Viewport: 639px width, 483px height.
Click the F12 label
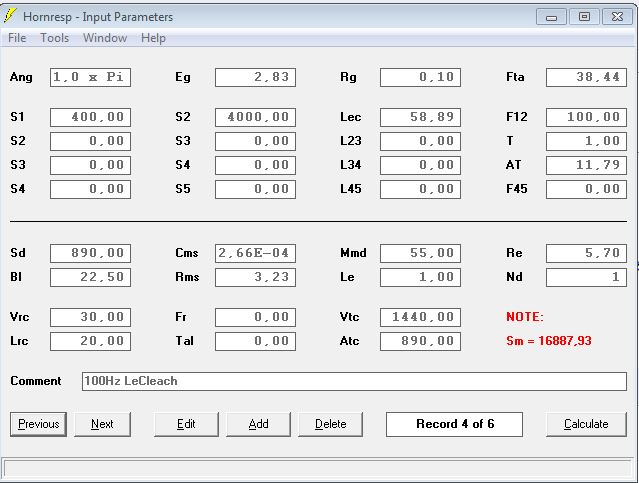pyautogui.click(x=517, y=117)
